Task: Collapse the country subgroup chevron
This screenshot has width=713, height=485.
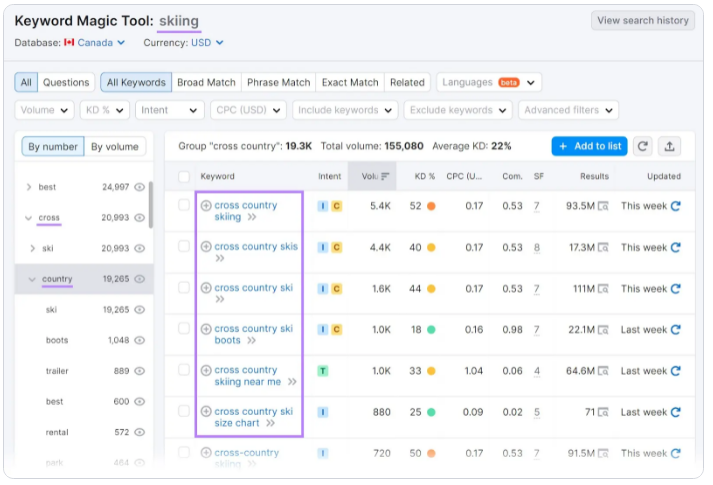Action: [x=32, y=279]
